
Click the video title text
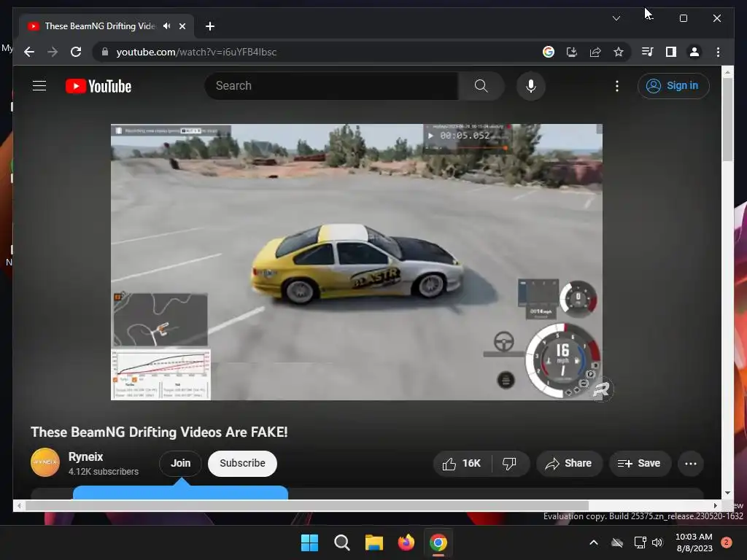pos(159,432)
